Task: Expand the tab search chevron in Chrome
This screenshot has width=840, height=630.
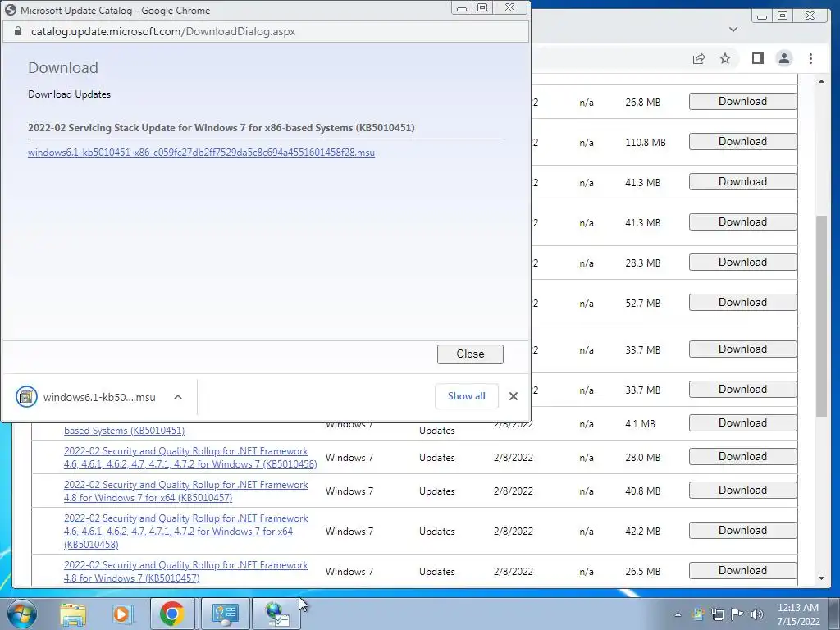Action: coord(733,30)
